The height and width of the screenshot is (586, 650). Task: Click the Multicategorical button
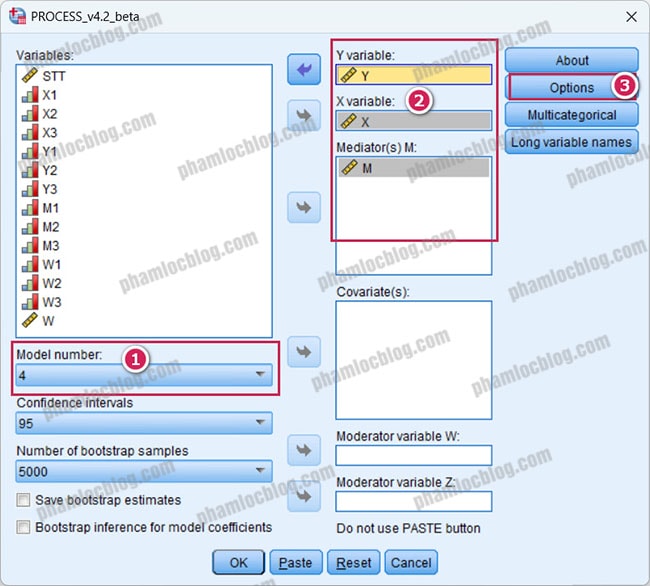[572, 115]
